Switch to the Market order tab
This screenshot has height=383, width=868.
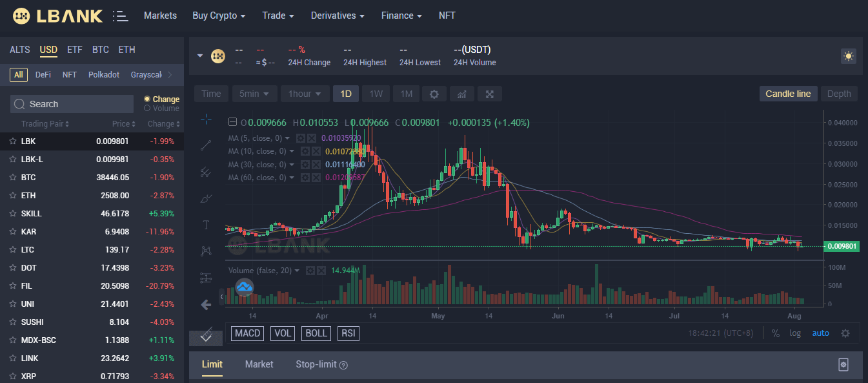[259, 364]
